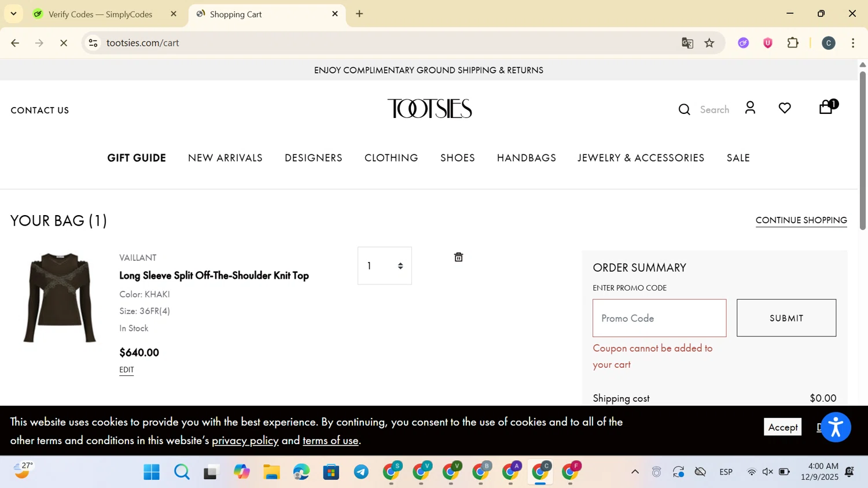Open the Extensions puzzle icon
The width and height of the screenshot is (868, 488).
[x=793, y=43]
